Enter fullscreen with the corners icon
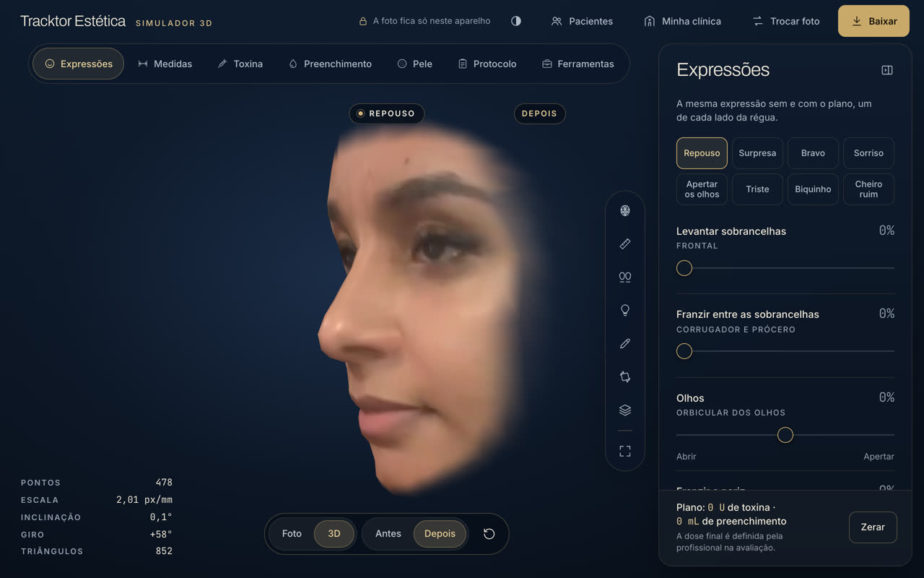 625,451
